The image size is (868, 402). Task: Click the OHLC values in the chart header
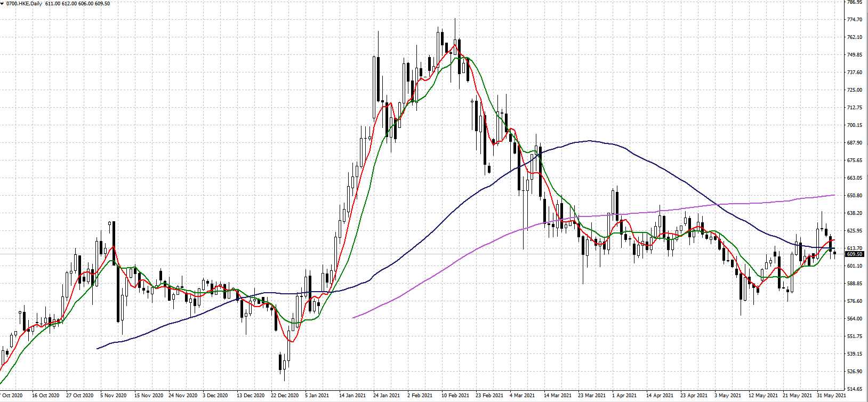[78, 3]
